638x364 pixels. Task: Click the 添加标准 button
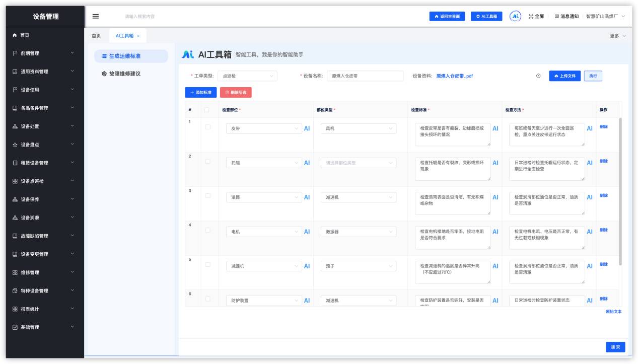tap(201, 93)
